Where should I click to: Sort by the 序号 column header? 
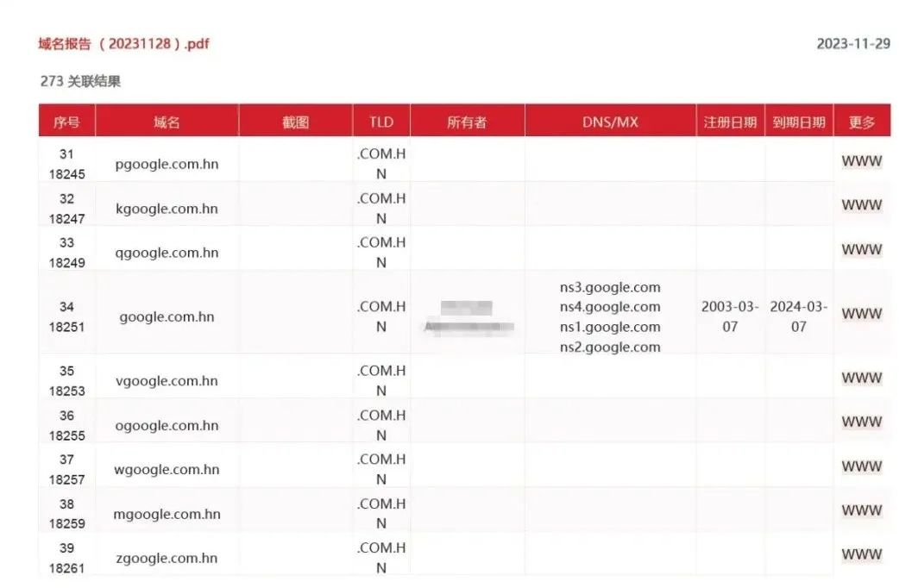[66, 122]
